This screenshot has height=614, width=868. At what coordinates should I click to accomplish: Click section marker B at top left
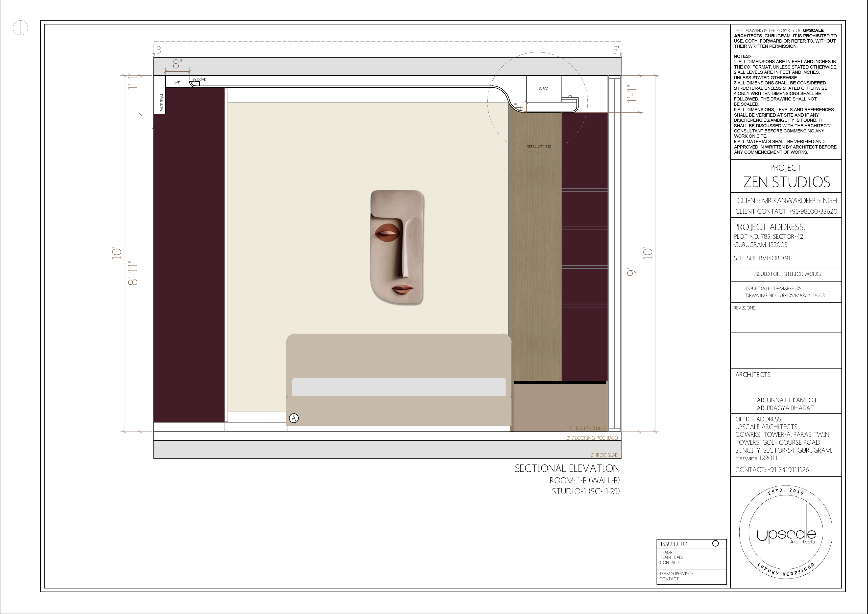(158, 50)
